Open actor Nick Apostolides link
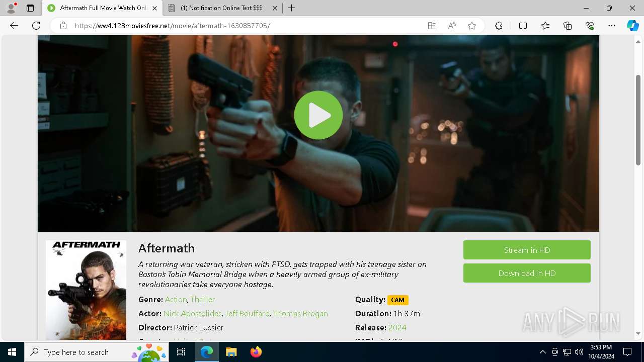Screen dimensions: 644x362 click(x=192, y=313)
